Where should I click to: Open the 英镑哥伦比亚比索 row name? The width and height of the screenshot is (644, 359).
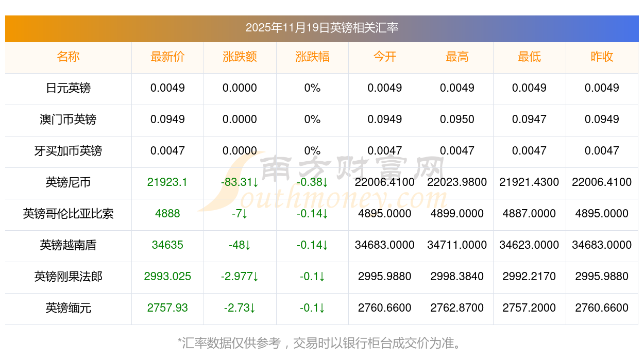coord(68,214)
